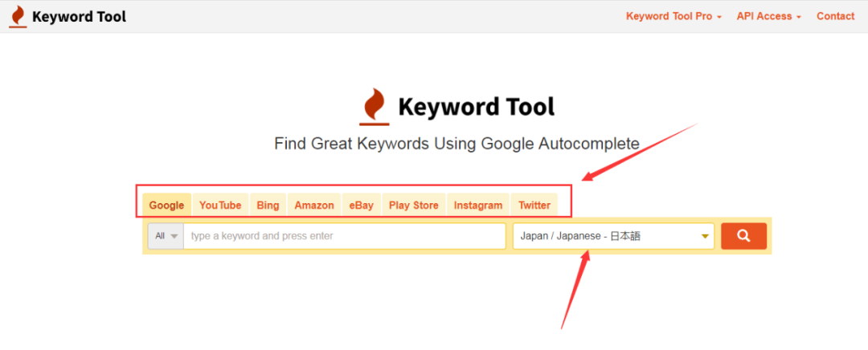Expand the All filter dropdown
868x350 pixels.
tap(166, 236)
